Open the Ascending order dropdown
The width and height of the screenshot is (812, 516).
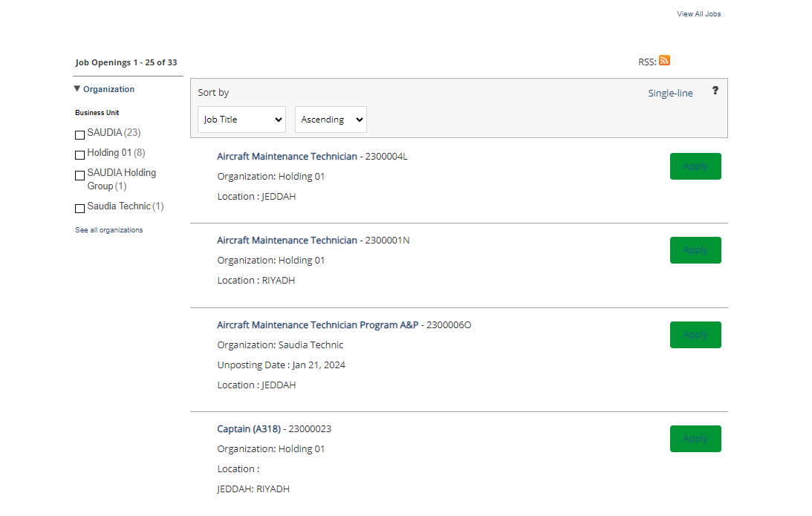[x=331, y=120]
